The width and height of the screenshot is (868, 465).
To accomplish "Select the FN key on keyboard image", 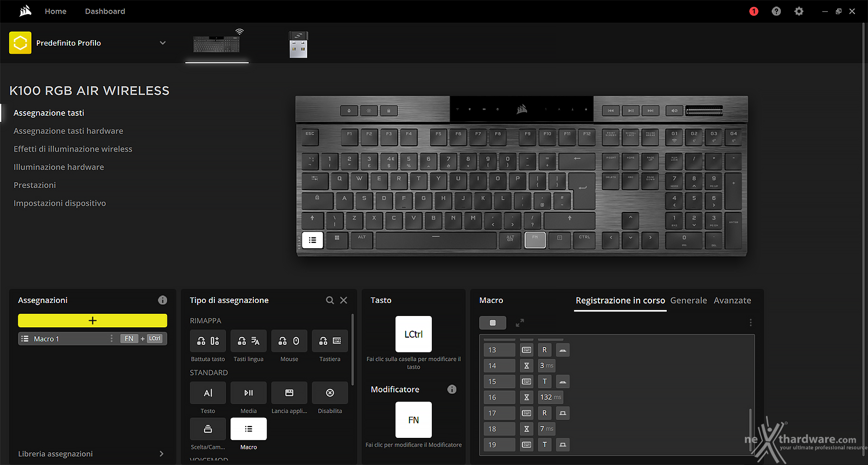I will tap(535, 240).
